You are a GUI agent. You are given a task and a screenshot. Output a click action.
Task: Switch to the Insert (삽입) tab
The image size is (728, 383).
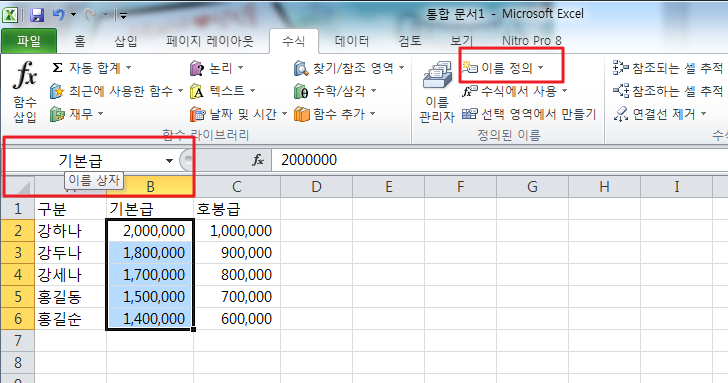tap(126, 41)
